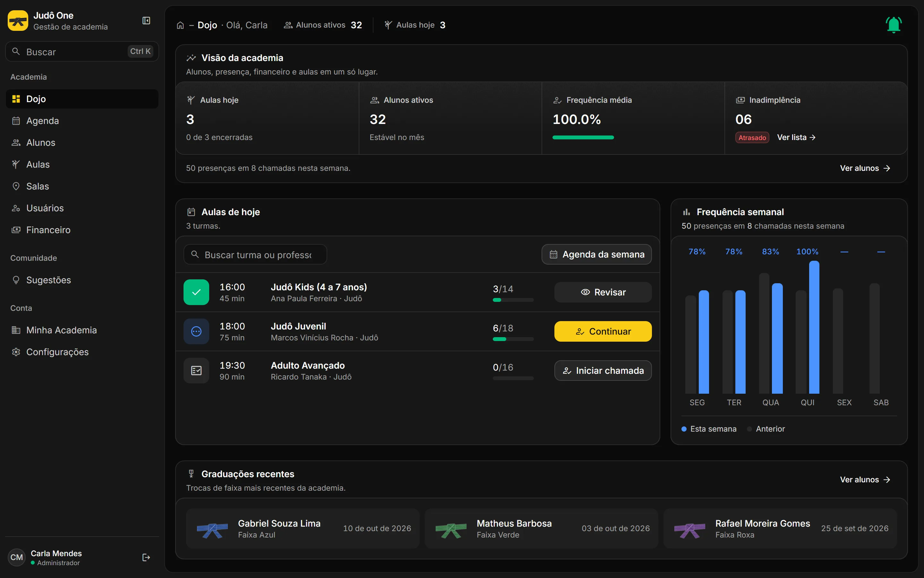Open Agenda da semana
The height and width of the screenshot is (578, 924).
596,254
